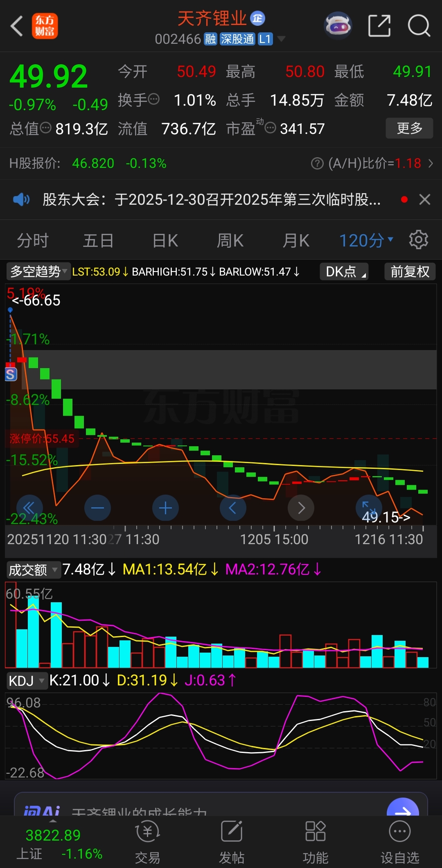Share this stock page
Viewport: 442px width, 868px height.
pyautogui.click(x=379, y=26)
